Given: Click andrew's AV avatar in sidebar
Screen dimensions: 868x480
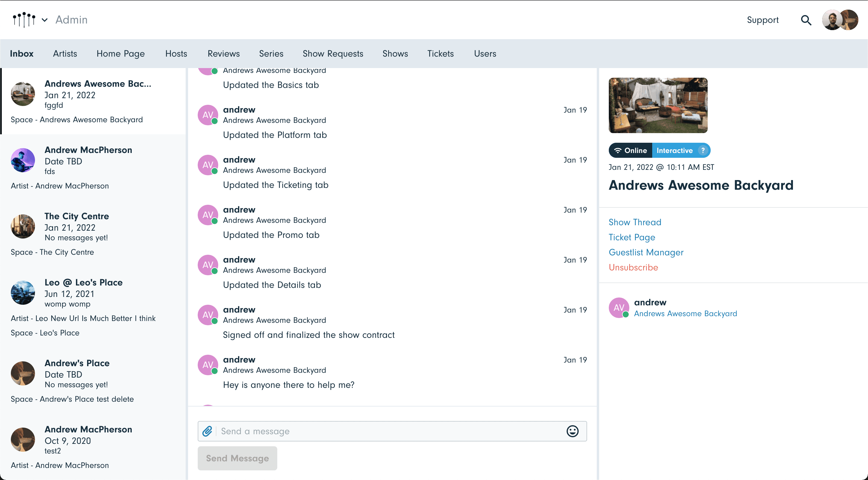Looking at the screenshot, I should coord(619,308).
